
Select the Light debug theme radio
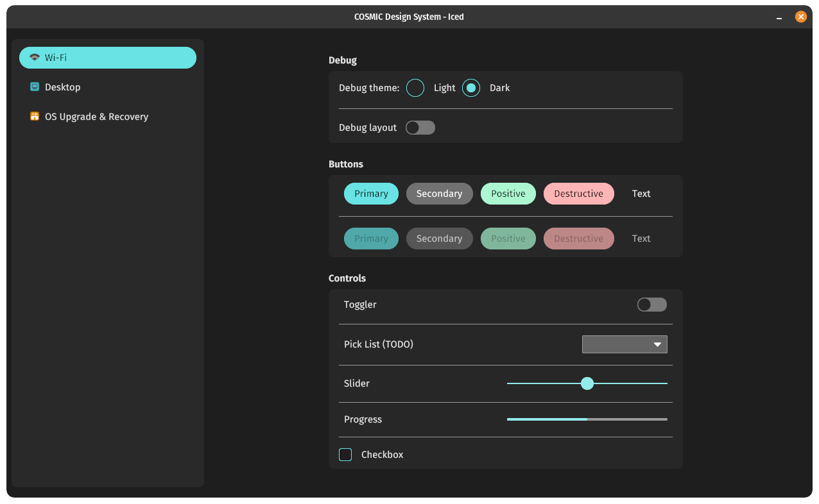[x=415, y=88]
